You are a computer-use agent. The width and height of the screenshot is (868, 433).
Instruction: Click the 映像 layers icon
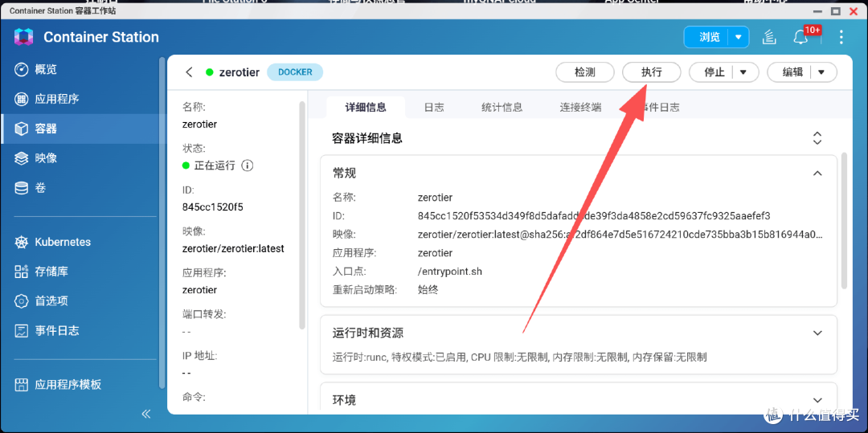[21, 158]
